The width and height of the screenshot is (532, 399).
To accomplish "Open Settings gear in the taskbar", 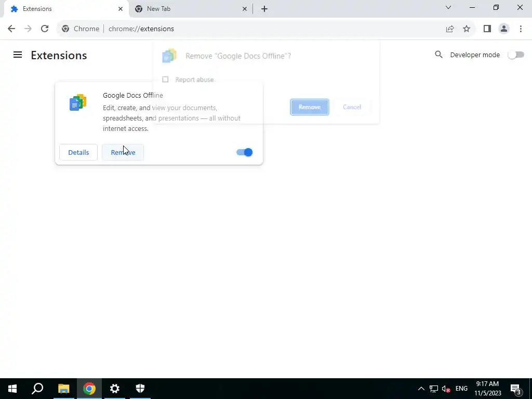I will (115, 389).
